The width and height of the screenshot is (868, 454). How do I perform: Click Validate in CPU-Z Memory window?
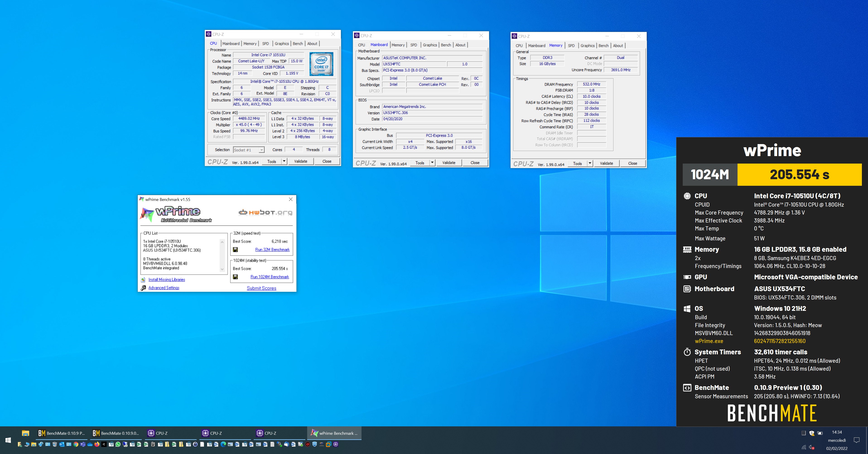(607, 163)
